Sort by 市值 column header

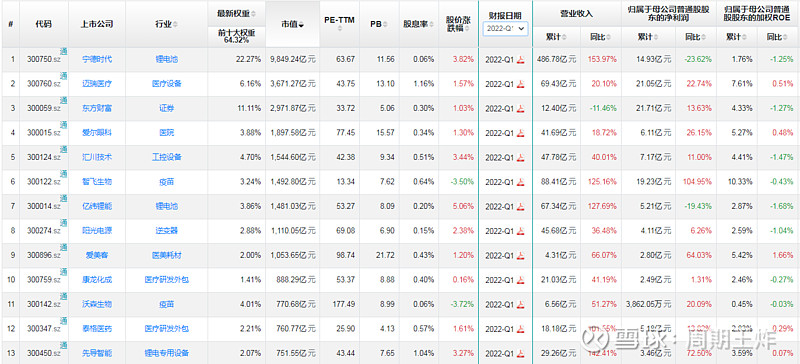pyautogui.click(x=292, y=25)
